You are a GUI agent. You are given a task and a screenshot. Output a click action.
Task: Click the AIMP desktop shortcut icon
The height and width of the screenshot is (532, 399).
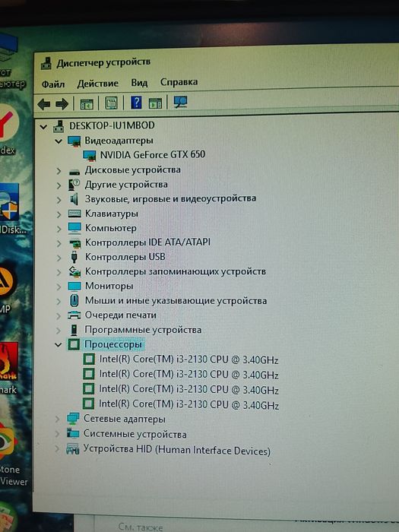tap(7, 282)
